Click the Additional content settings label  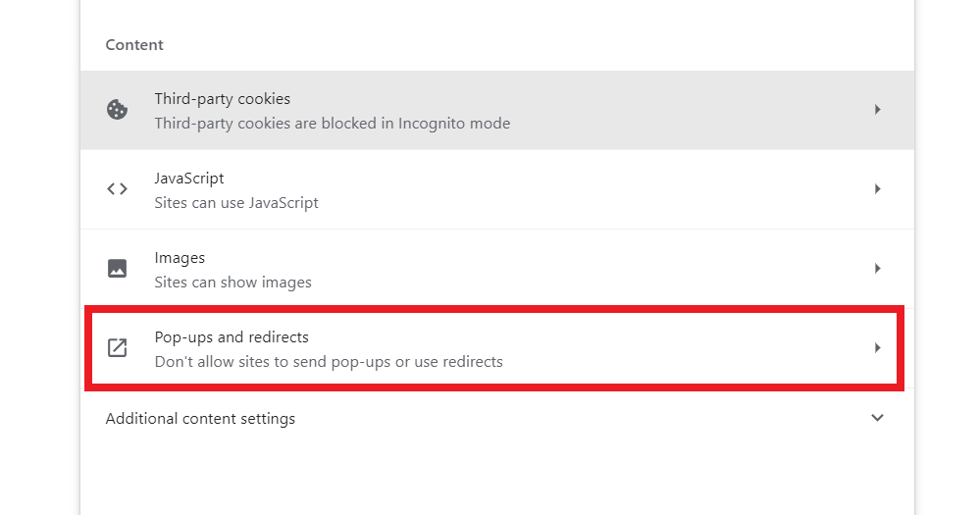point(200,419)
